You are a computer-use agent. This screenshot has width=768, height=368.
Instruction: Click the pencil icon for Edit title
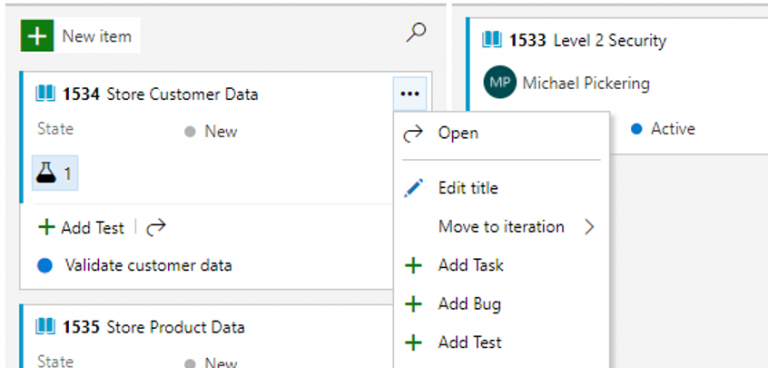click(x=413, y=188)
